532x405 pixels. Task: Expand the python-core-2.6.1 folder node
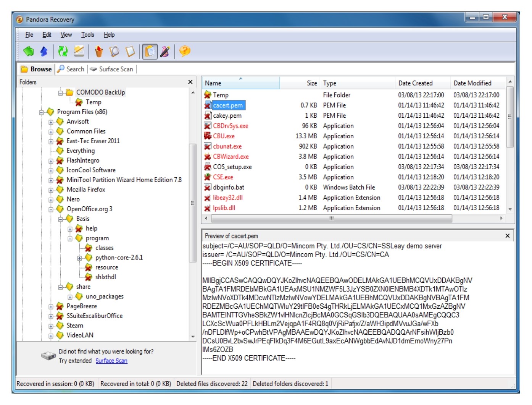[79, 258]
